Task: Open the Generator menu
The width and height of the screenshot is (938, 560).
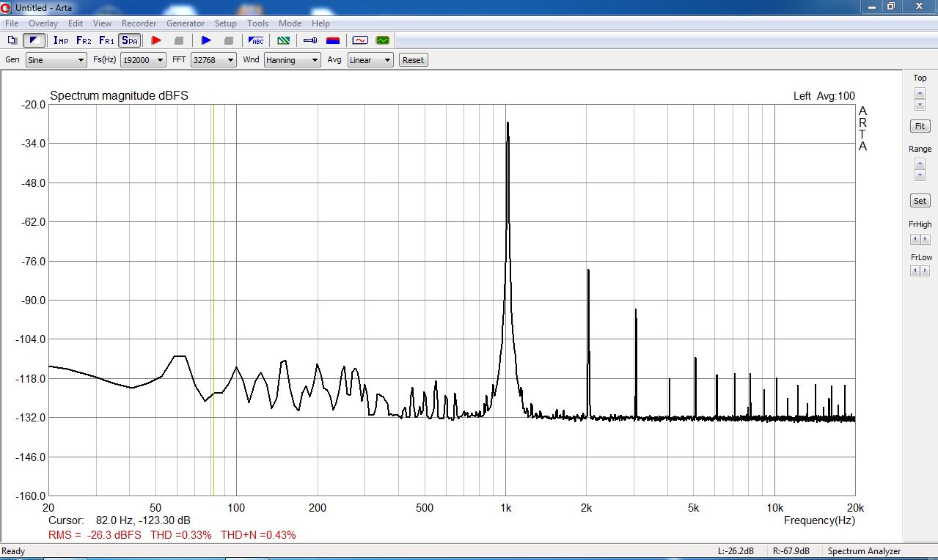Action: pyautogui.click(x=186, y=23)
